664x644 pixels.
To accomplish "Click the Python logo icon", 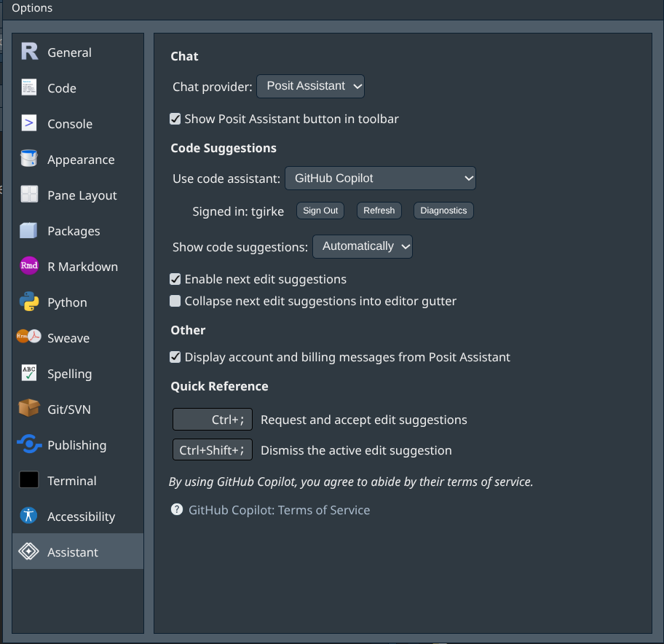I will click(29, 302).
